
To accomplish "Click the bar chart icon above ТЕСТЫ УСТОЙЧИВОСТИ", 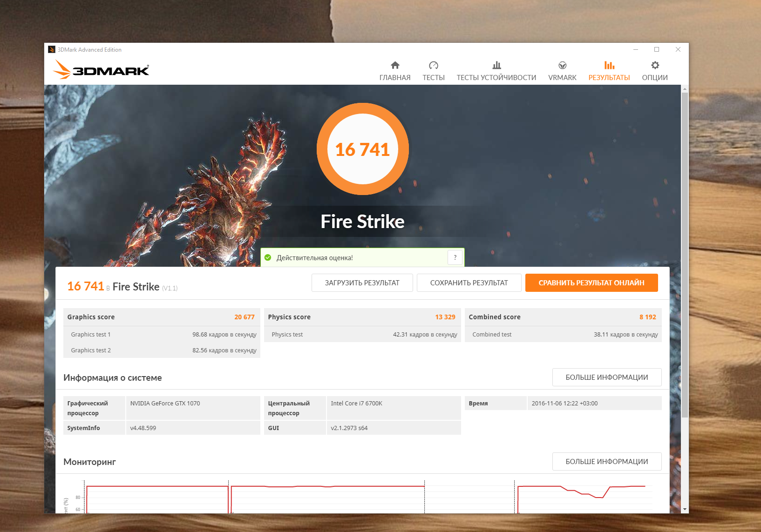I will coord(496,65).
